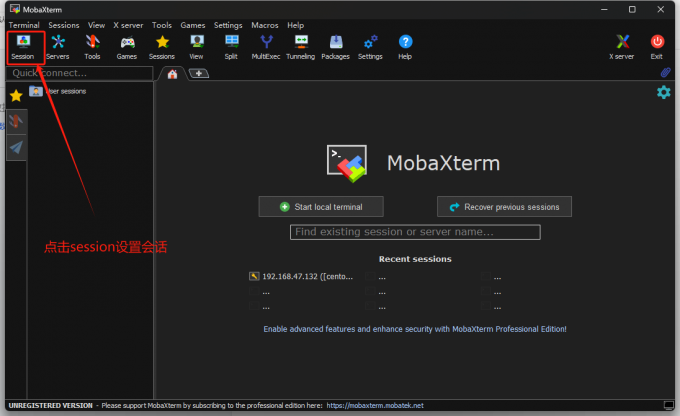Open the Tools menu in menu bar

click(162, 25)
